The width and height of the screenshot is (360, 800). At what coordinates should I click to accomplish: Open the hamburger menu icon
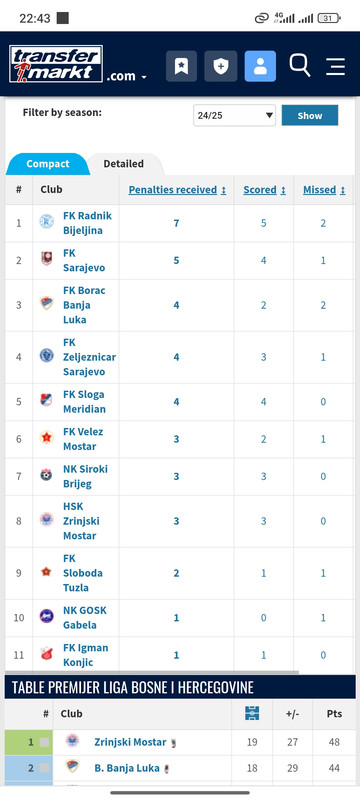(x=336, y=66)
